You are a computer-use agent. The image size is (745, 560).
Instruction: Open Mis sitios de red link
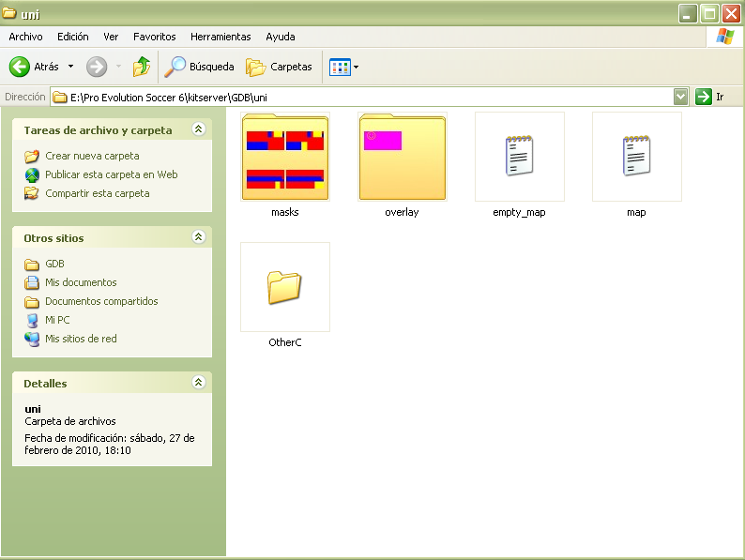coord(81,339)
